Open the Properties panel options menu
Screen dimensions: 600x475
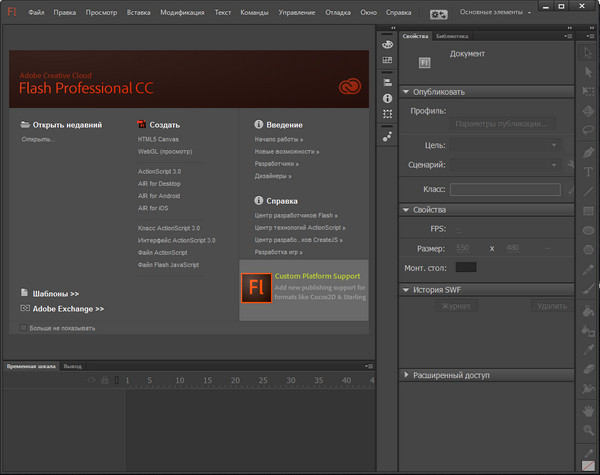click(x=568, y=36)
